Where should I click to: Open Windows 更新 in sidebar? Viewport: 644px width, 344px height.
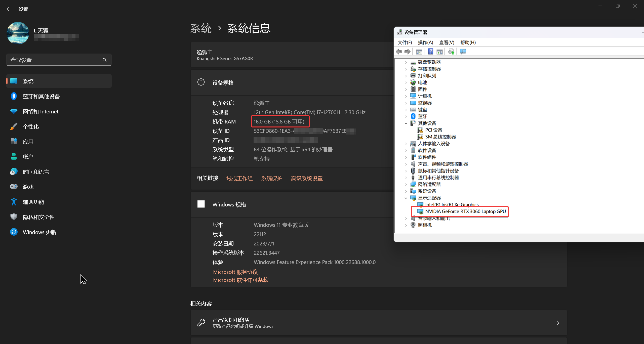click(x=39, y=232)
